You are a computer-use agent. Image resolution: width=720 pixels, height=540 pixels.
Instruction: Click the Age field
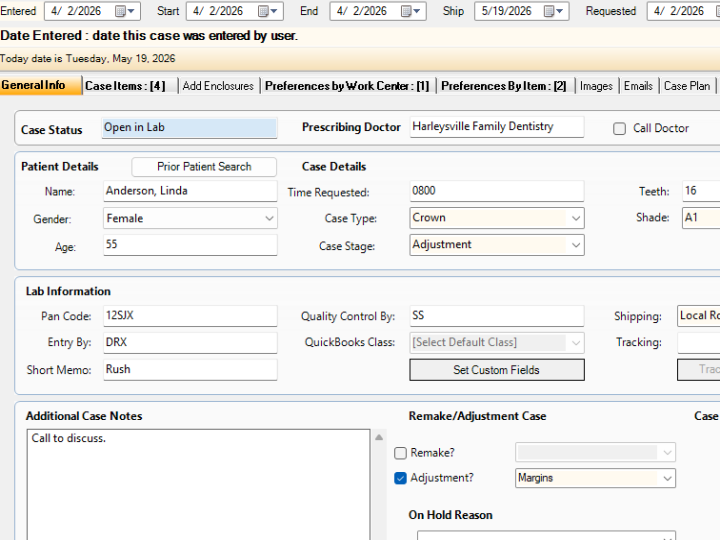pos(190,245)
